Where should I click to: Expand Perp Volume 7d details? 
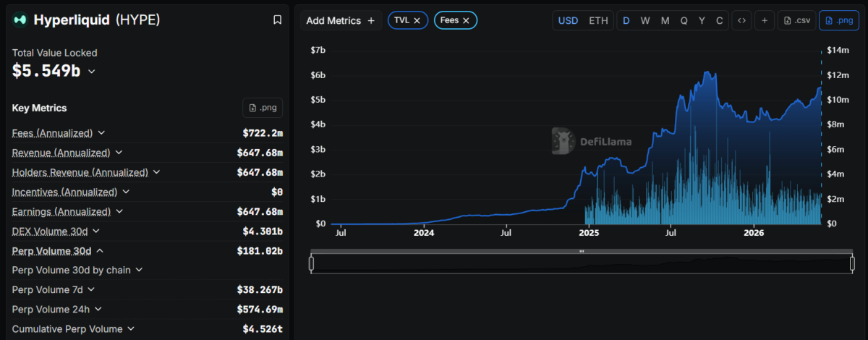coord(91,289)
